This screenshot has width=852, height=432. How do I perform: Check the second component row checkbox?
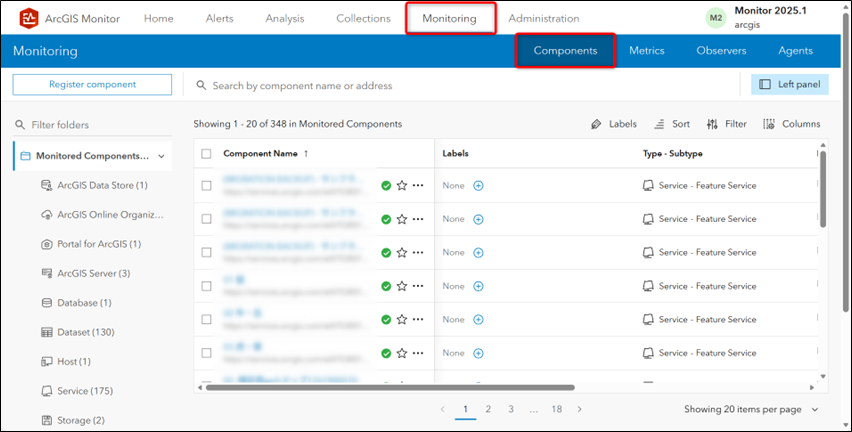point(206,219)
